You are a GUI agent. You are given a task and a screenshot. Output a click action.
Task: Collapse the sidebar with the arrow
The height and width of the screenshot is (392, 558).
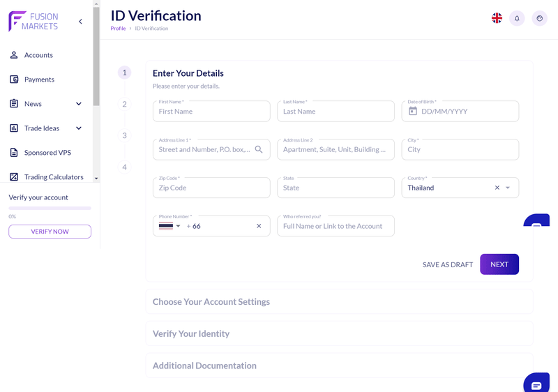click(x=81, y=22)
